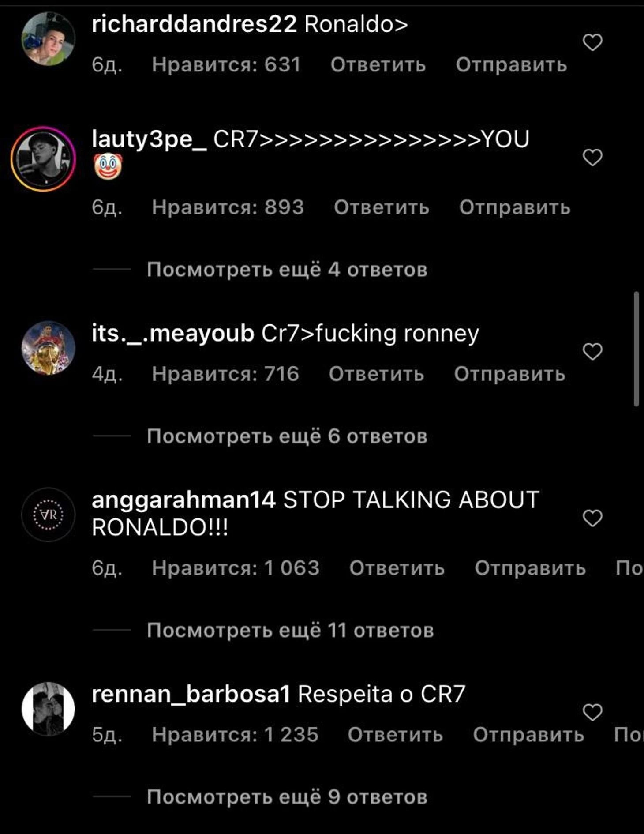Expand 4 more replies under lauty3pe_
The height and width of the screenshot is (834, 644).
pos(287,269)
